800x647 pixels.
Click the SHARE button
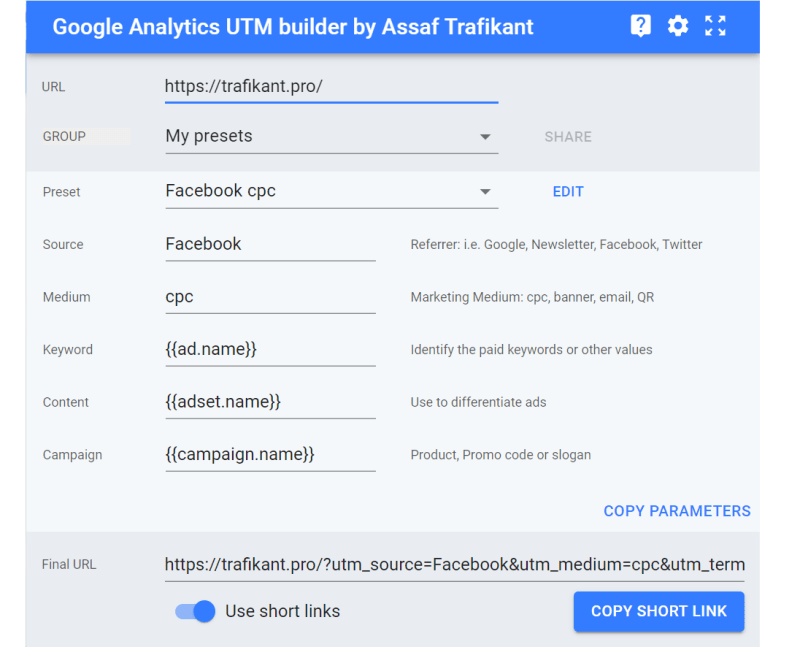click(567, 136)
